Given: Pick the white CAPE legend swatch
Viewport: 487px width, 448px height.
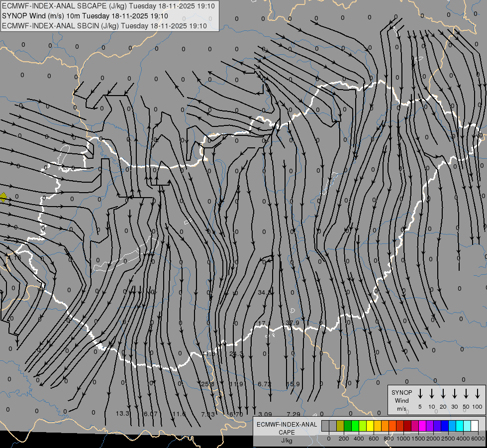Looking at the screenshot, I should [x=475, y=426].
